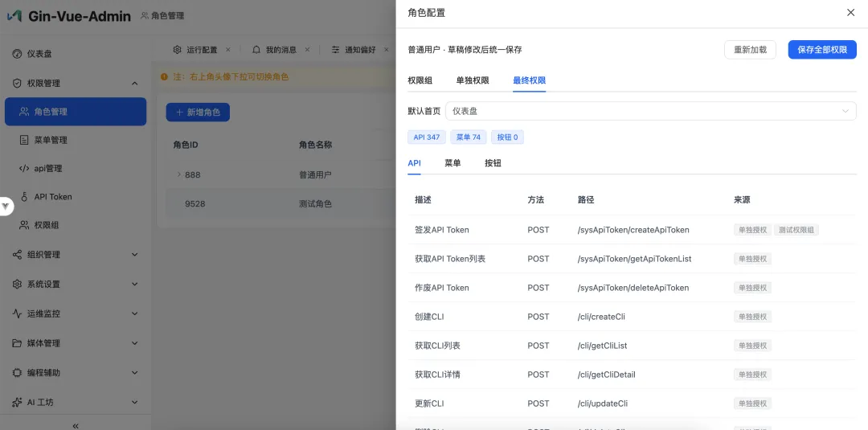Click the gear icon beside 系统设置
The width and height of the screenshot is (868, 430).
pyautogui.click(x=17, y=284)
